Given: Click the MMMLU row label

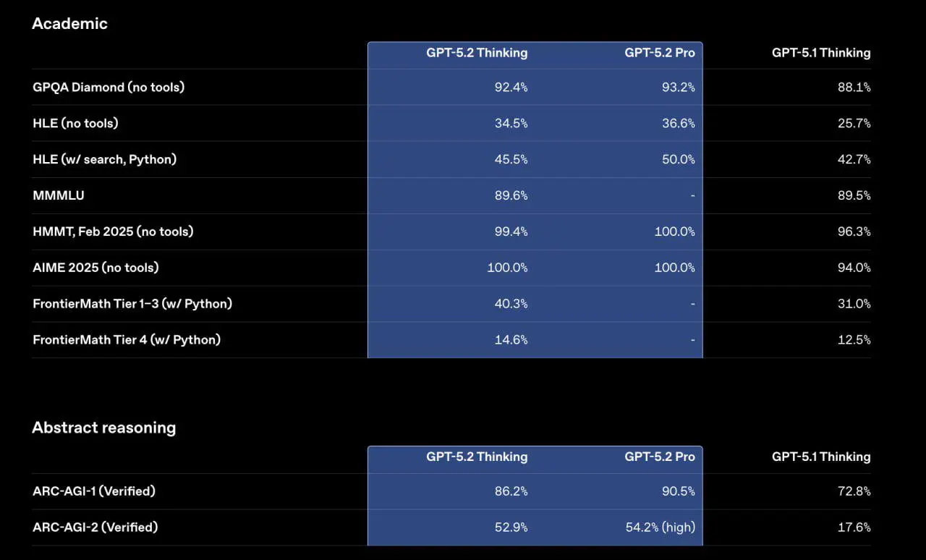Looking at the screenshot, I should [x=59, y=196].
